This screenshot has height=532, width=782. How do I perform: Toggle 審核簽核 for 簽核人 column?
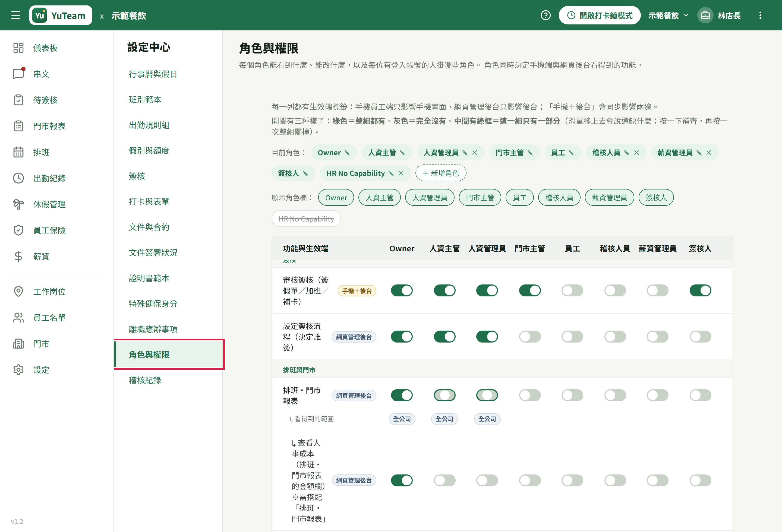(x=700, y=290)
